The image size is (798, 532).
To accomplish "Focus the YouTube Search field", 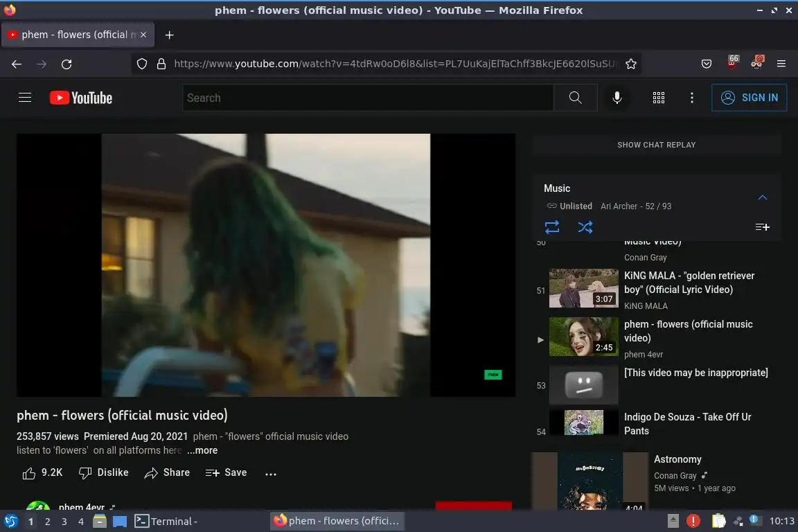I will point(368,98).
